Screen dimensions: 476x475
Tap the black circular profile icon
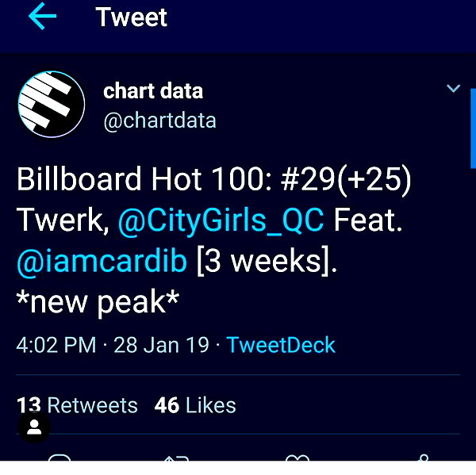34,427
